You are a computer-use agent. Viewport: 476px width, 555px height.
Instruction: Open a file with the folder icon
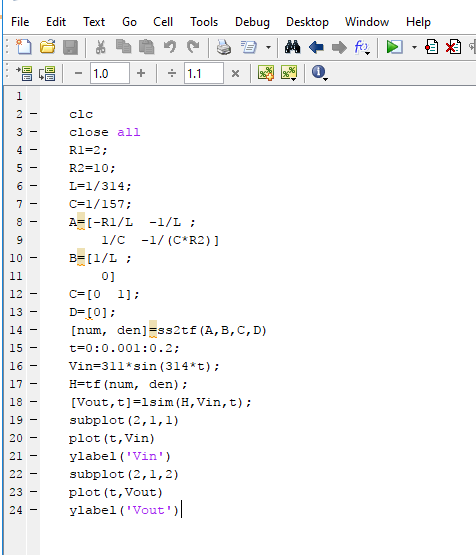tap(47, 47)
